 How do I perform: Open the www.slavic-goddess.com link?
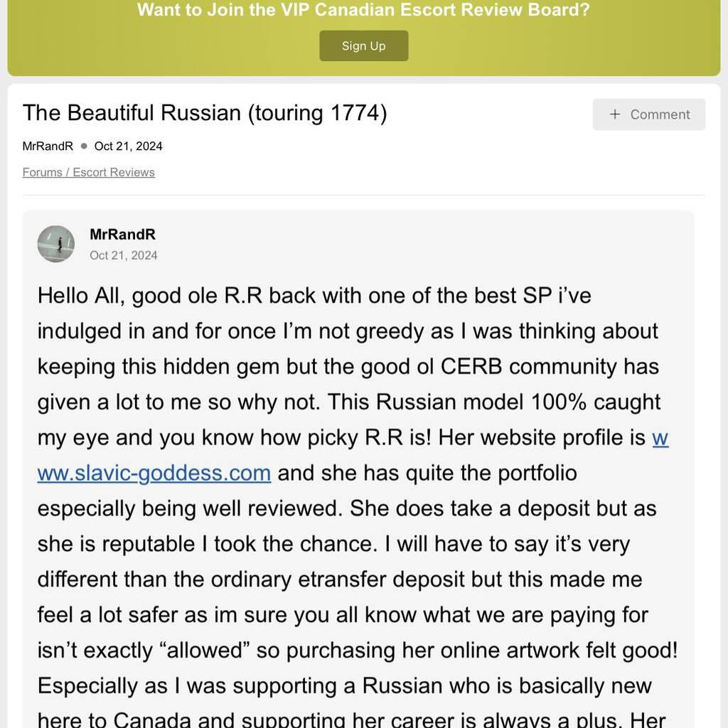click(154, 473)
